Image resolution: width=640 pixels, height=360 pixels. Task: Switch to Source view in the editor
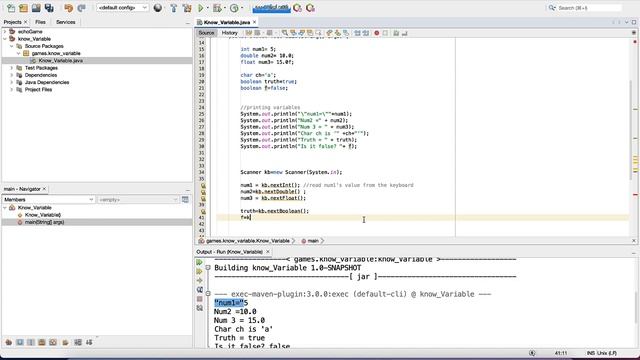tap(206, 33)
